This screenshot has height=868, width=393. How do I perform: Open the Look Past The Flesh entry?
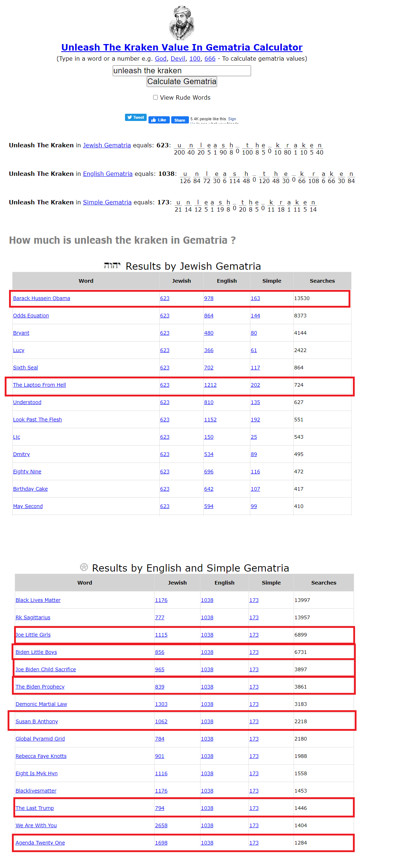(x=37, y=420)
